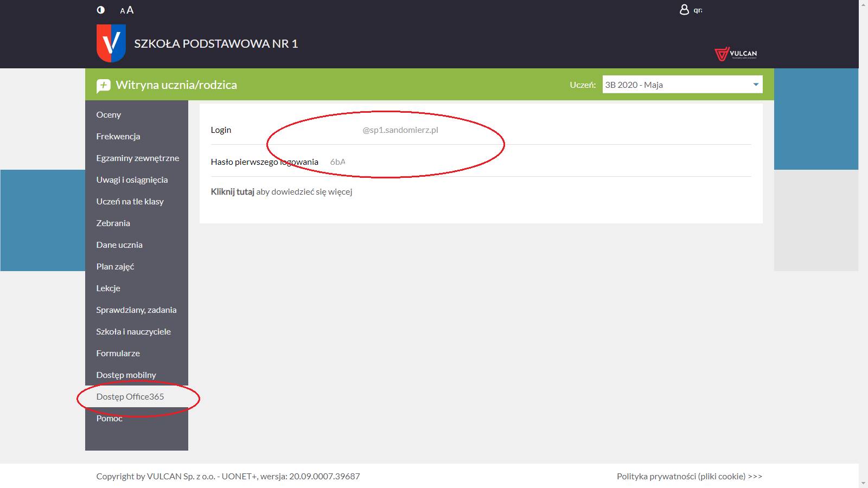Select Dostęp mobilny in sidebar

[126, 375]
